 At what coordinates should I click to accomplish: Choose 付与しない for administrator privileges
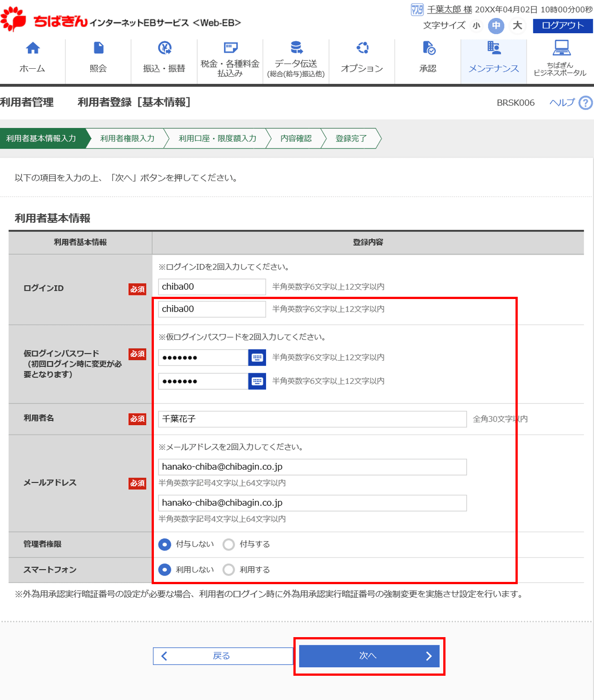(x=165, y=545)
